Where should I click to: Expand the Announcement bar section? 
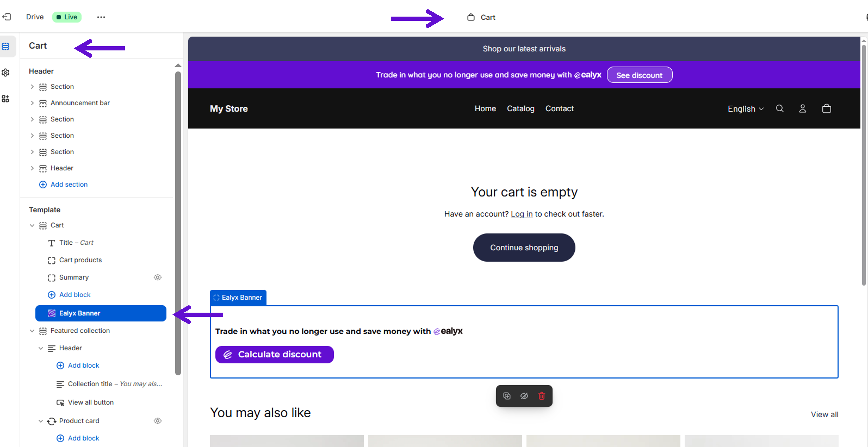tap(32, 103)
